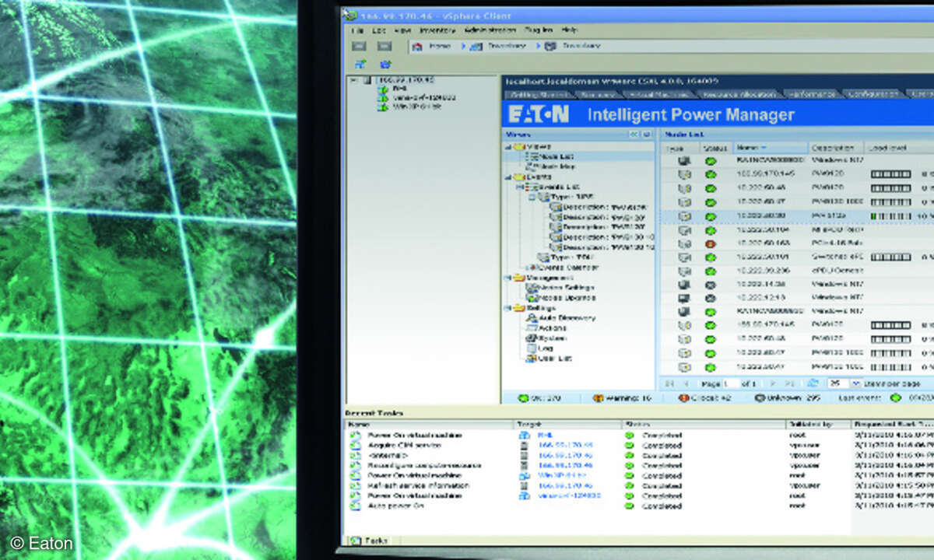934x560 pixels.
Task: Click the green OK counter in the status bar
Action: click(539, 397)
